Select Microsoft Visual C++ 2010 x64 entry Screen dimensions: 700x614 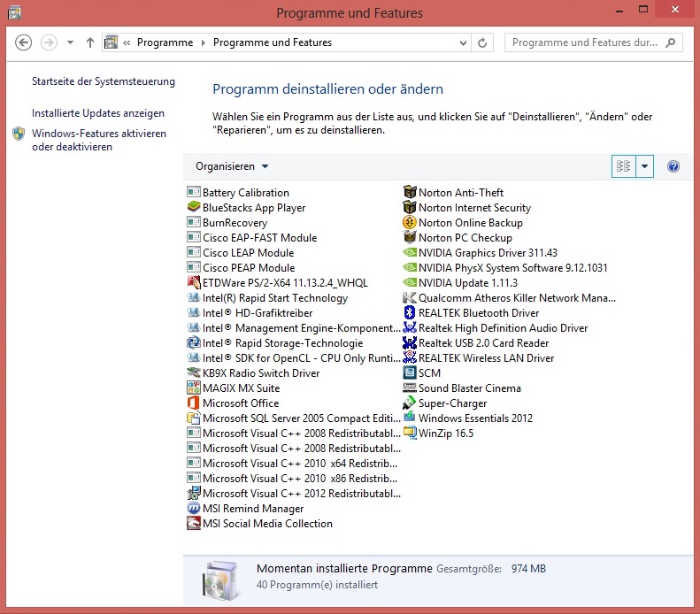(x=292, y=464)
